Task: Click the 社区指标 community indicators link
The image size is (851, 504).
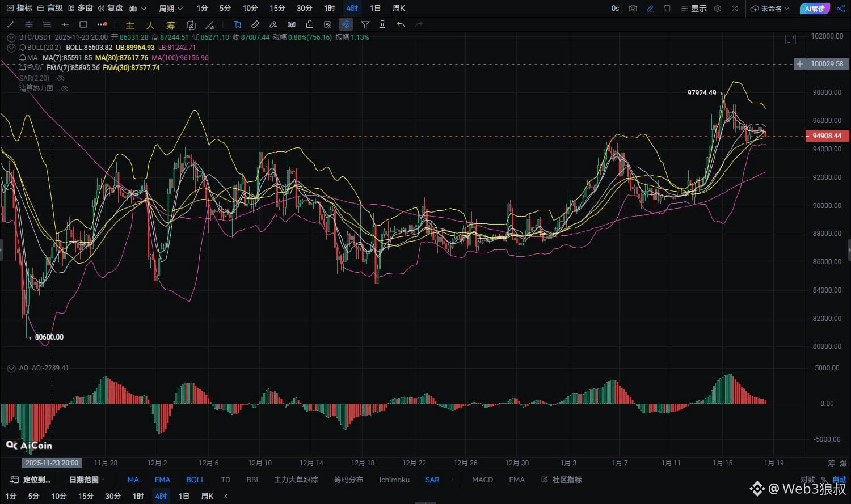Action: tap(562, 480)
